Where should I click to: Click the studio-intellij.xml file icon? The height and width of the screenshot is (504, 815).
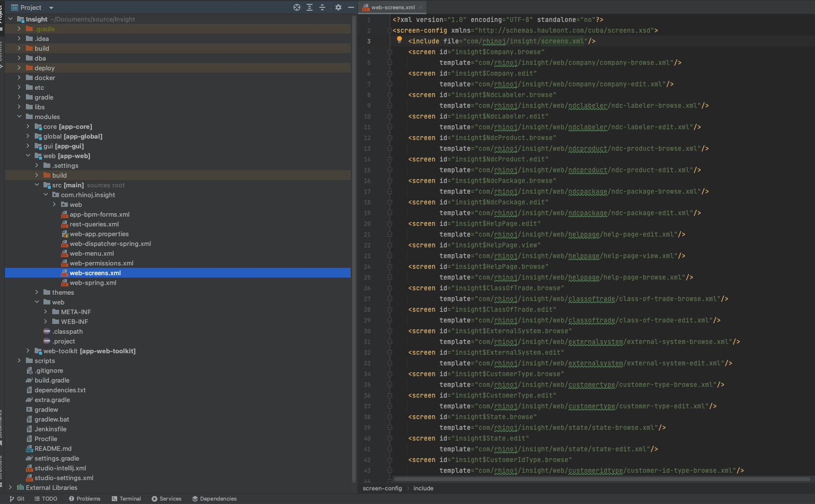(29, 468)
